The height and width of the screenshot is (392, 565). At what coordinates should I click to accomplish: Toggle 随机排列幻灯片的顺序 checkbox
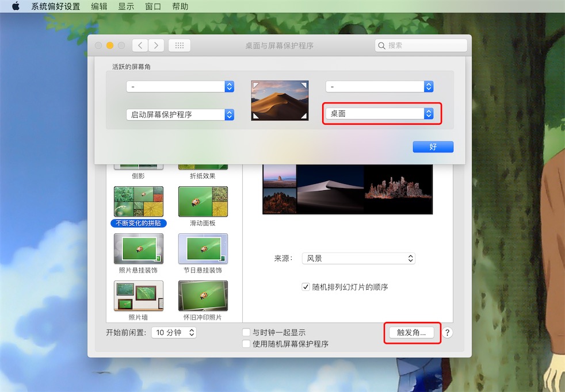tap(306, 287)
